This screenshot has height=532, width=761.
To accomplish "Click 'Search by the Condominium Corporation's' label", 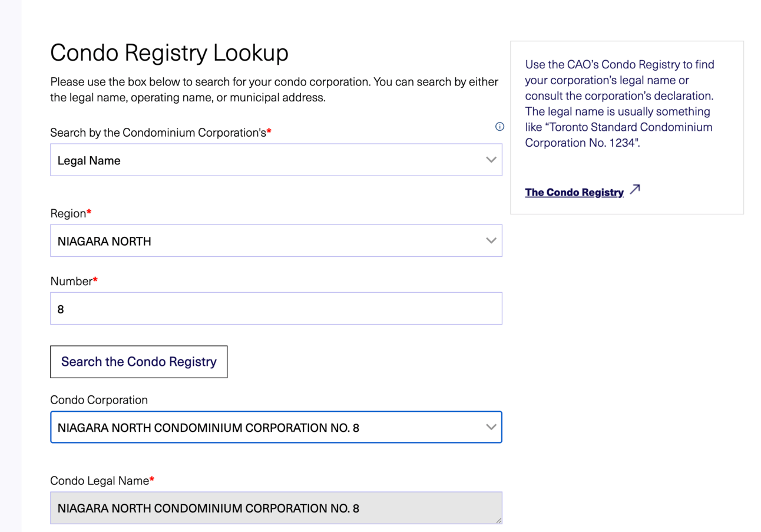I will 161,133.
